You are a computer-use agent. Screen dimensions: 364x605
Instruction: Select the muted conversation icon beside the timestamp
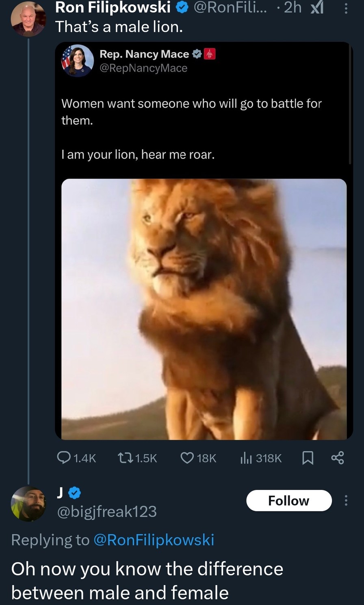pyautogui.click(x=318, y=7)
